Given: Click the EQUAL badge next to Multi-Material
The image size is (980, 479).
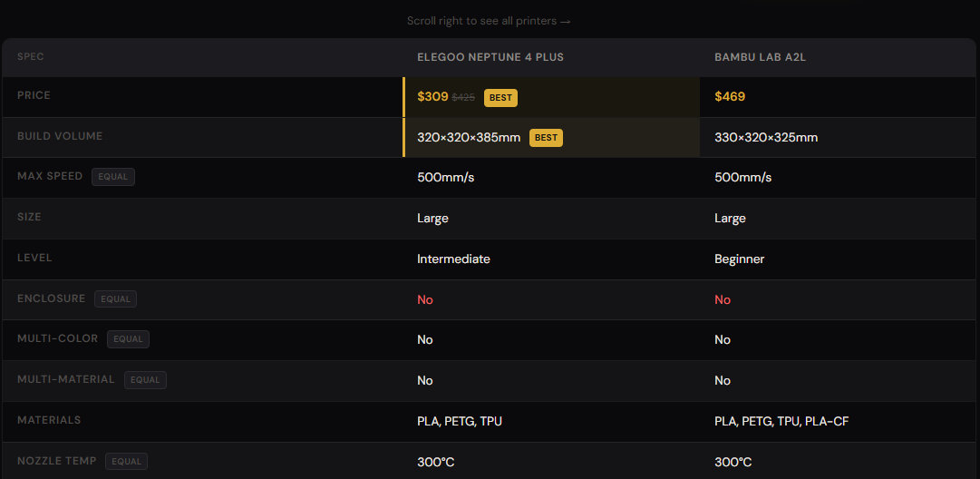Looking at the screenshot, I should pos(146,379).
